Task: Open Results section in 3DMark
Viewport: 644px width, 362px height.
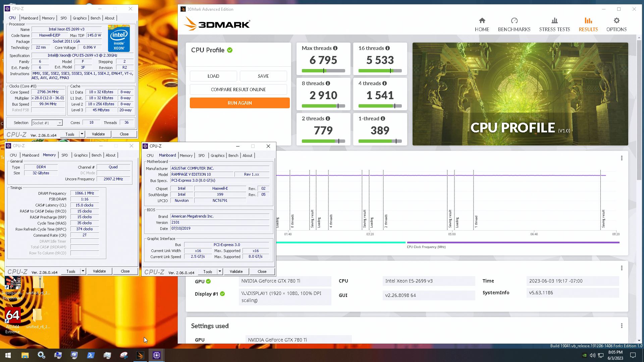Action: click(x=588, y=25)
